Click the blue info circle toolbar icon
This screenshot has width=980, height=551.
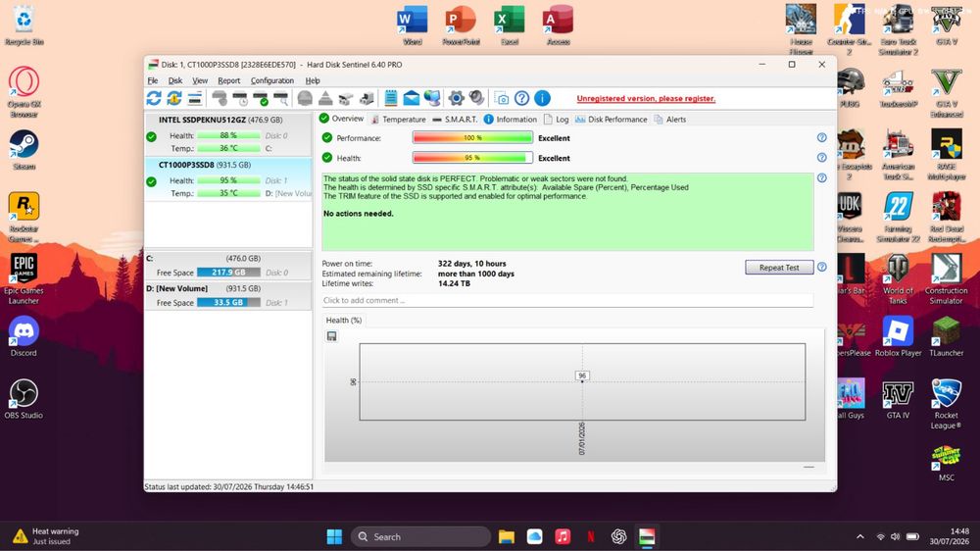543,98
